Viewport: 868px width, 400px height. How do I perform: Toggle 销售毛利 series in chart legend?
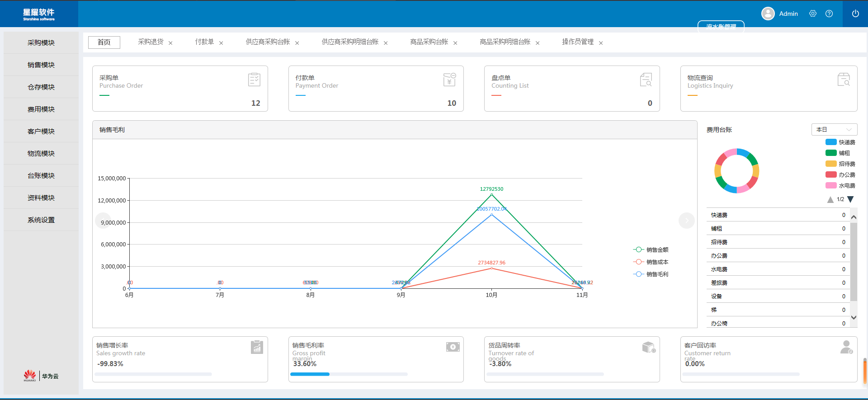[651, 274]
